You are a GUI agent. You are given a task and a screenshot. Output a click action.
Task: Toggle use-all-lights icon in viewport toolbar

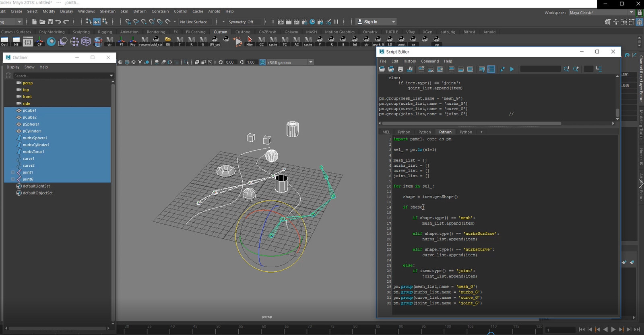pos(140,62)
